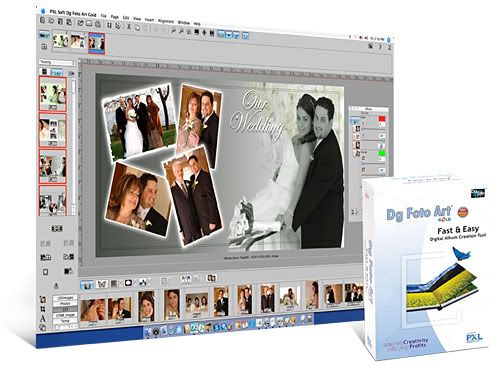500x365 pixels.
Task: Select the Temp folder in the list
Action: pos(65,321)
